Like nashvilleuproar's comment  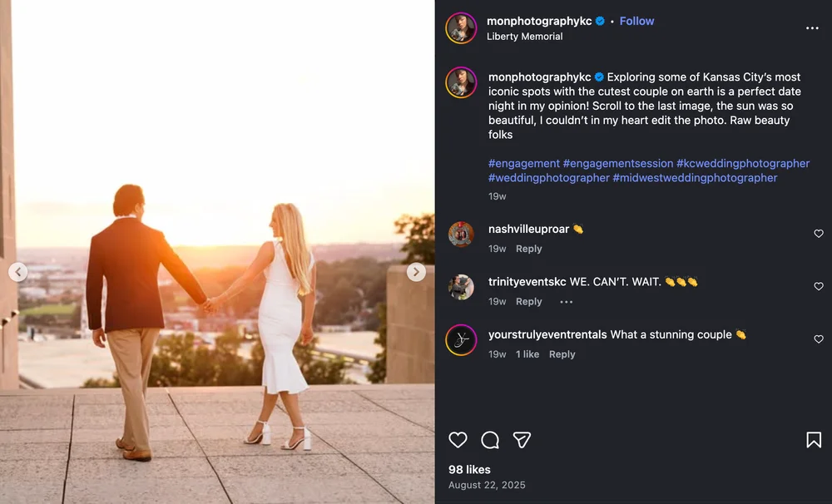[818, 234]
